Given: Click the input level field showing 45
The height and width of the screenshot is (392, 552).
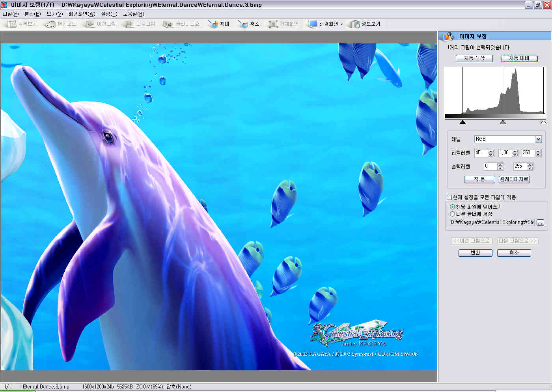Looking at the screenshot, I should click(480, 153).
